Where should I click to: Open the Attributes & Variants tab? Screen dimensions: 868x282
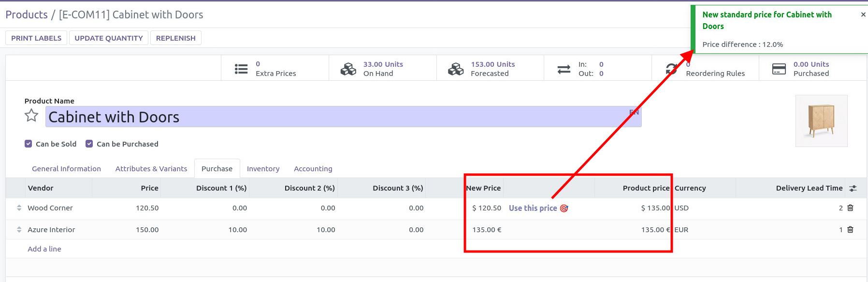(151, 169)
